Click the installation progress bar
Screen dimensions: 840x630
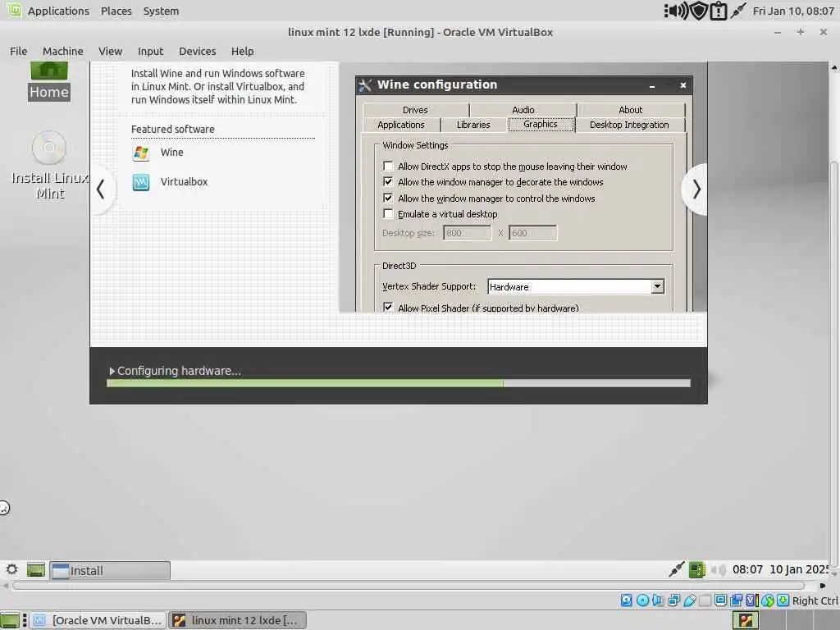pos(399,383)
